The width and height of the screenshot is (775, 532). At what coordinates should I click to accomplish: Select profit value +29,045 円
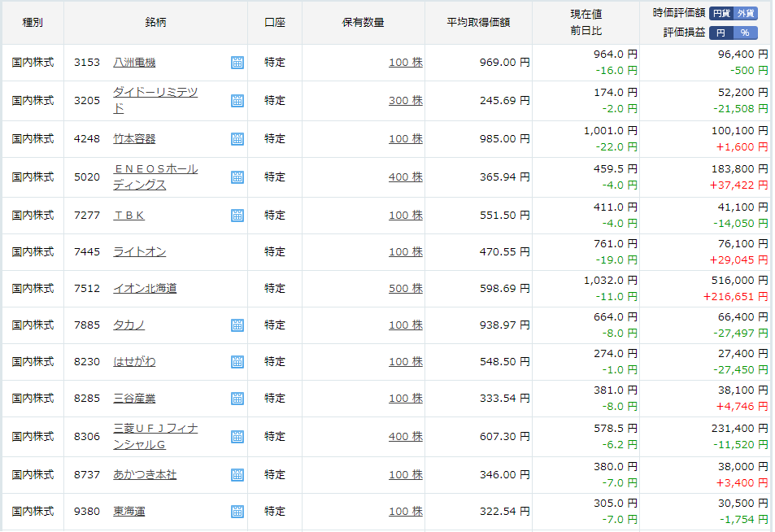coord(739,260)
